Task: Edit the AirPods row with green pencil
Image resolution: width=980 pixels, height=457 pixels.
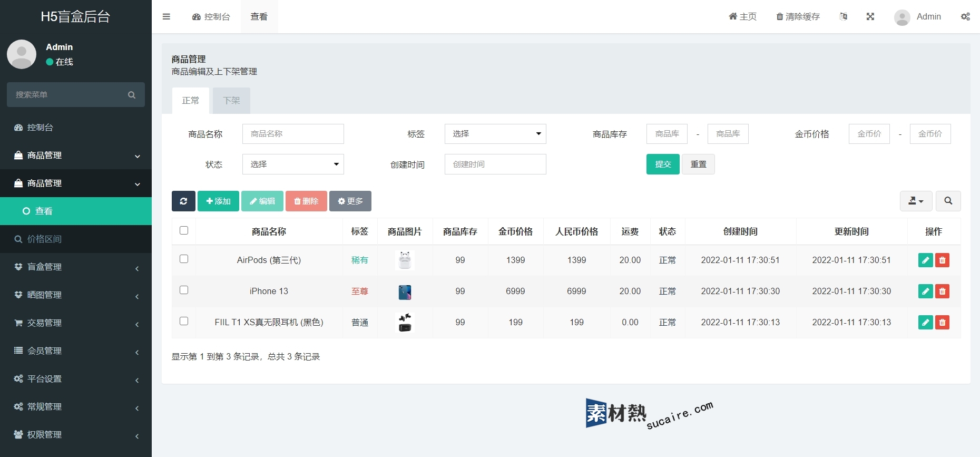Action: 925,260
